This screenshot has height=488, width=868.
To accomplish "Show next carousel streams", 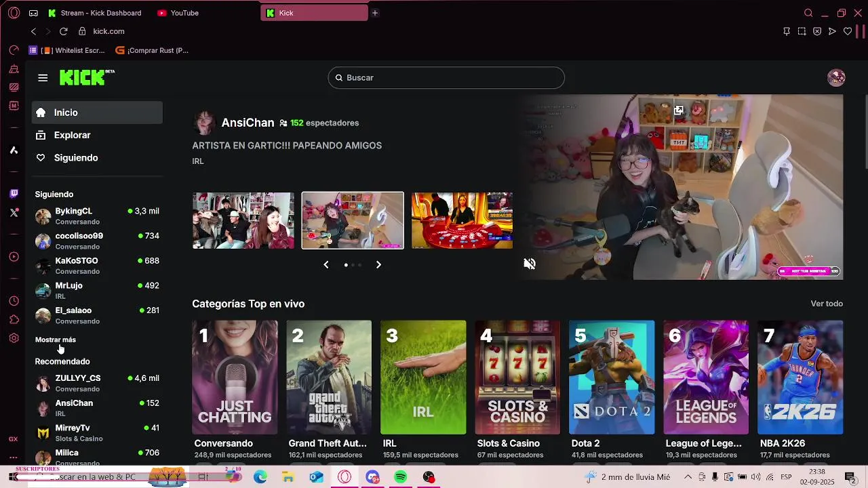I will pyautogui.click(x=378, y=264).
